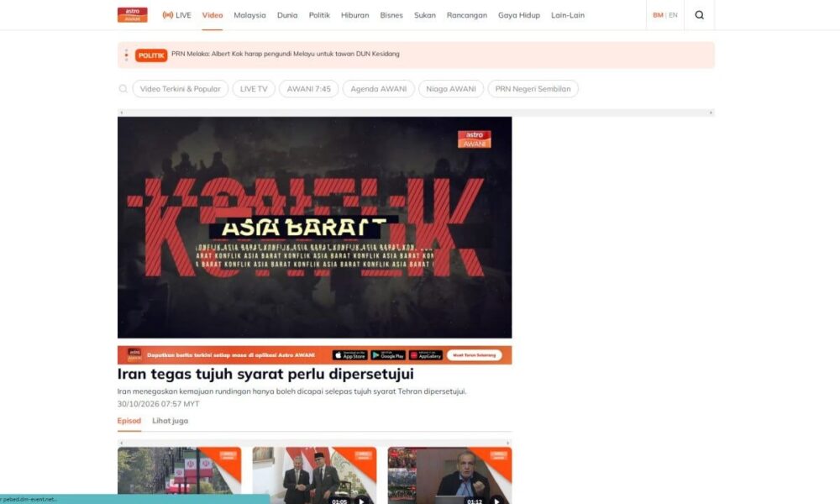840x504 pixels.
Task: Open the App Store download badge
Action: click(x=349, y=355)
